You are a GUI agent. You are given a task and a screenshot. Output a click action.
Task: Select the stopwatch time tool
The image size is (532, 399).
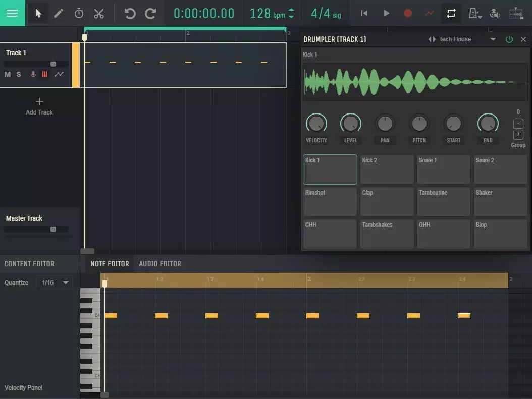79,13
